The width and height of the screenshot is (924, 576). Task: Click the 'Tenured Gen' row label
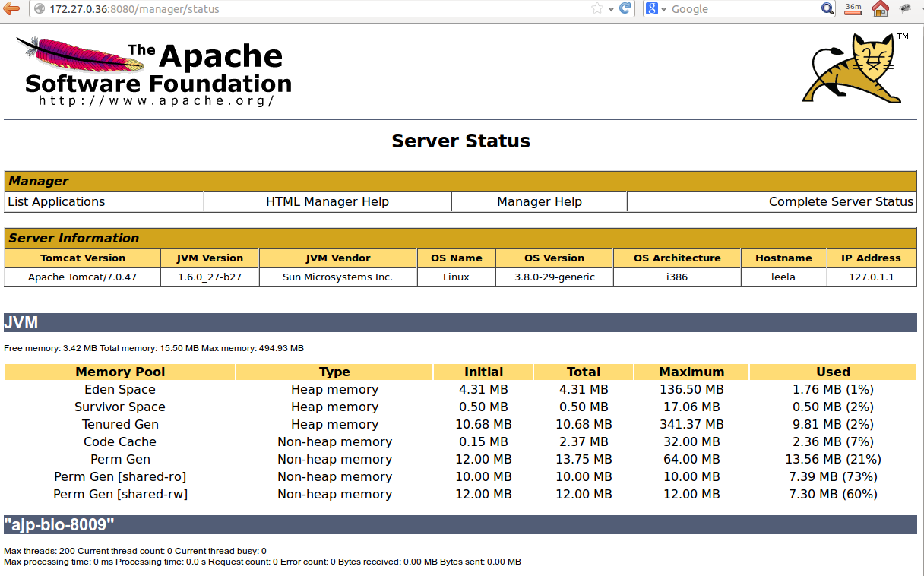pos(120,424)
